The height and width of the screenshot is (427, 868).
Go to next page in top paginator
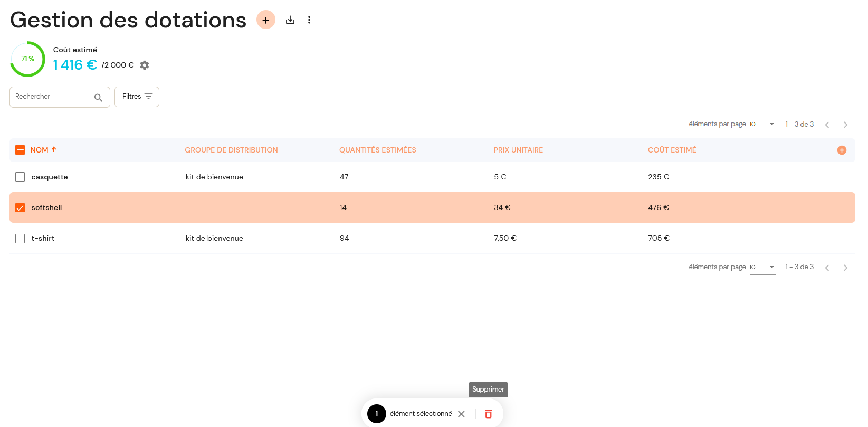tap(845, 125)
